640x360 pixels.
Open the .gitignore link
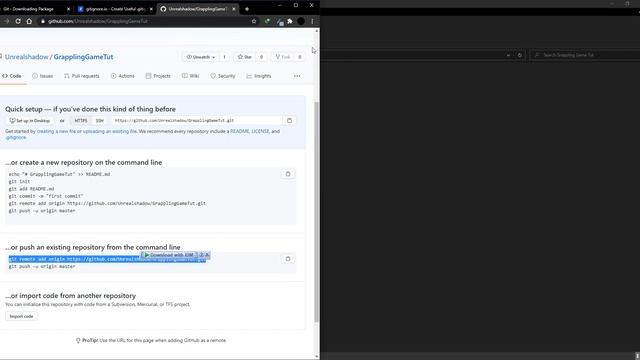pyautogui.click(x=16, y=138)
